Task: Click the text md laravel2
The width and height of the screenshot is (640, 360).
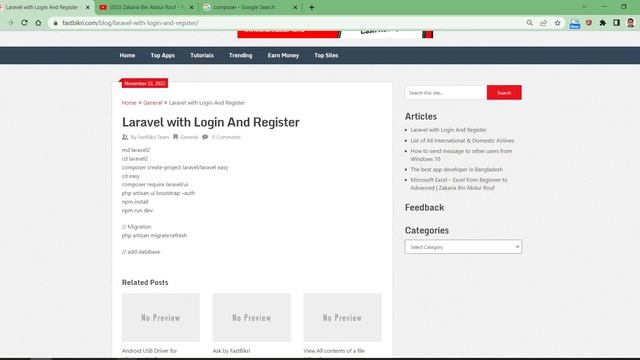Action: coord(136,150)
